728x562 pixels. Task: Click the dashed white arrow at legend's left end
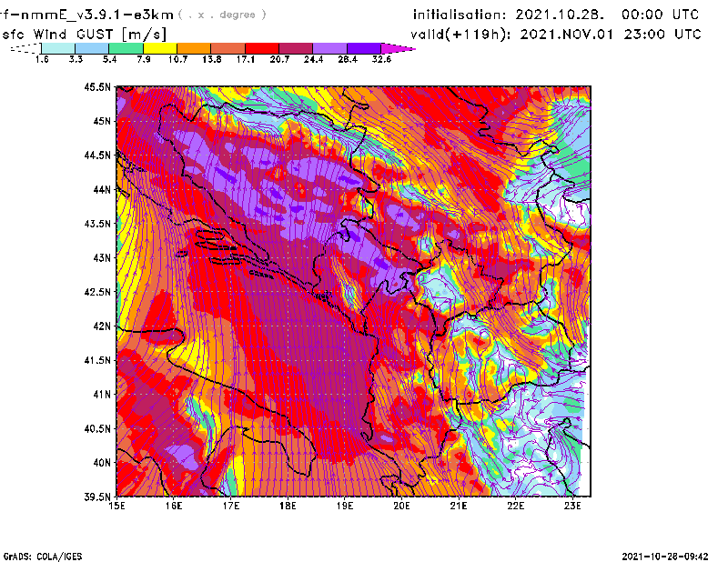(25, 48)
